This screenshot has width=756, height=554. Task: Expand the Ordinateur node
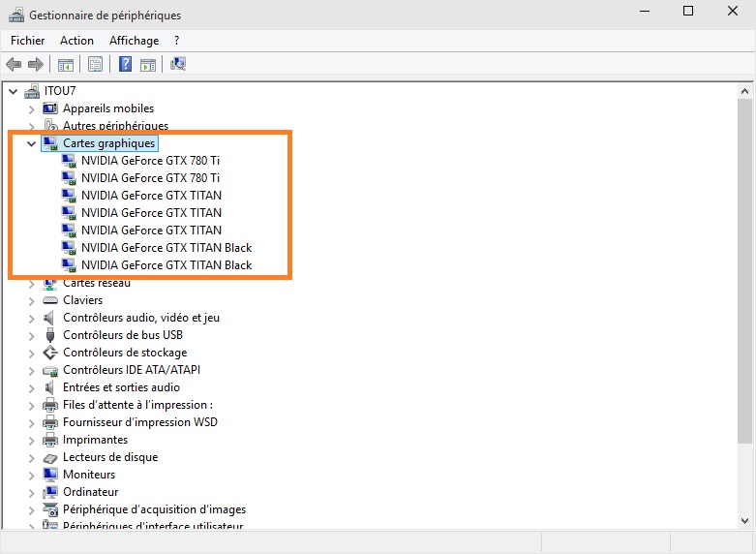pos(31,492)
